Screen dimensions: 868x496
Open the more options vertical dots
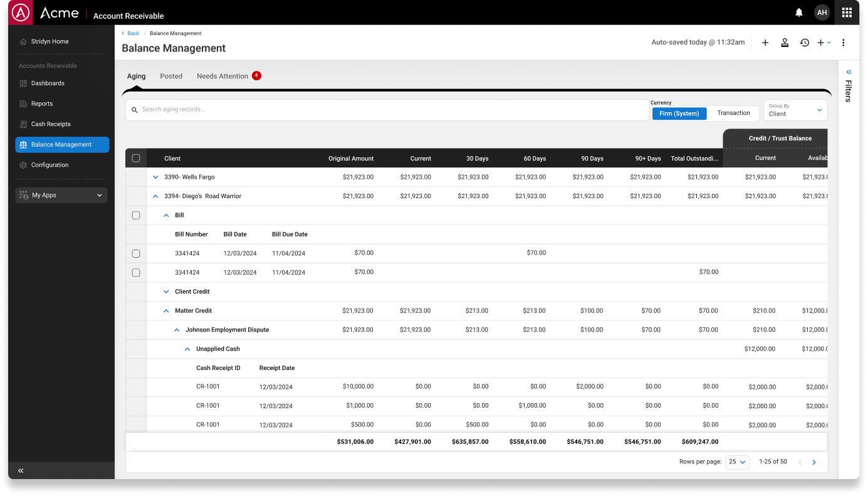point(844,43)
